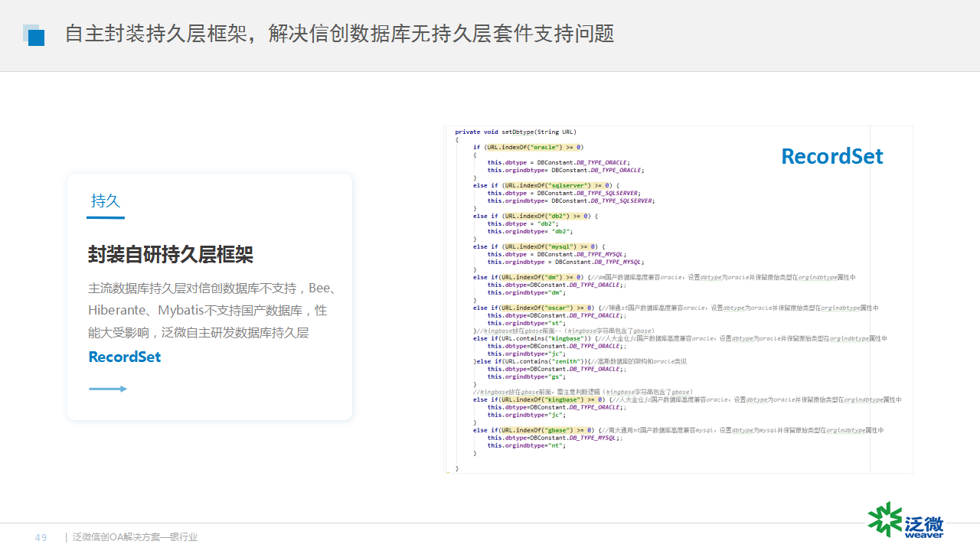
Task: Click the blue arrow under RecordSet
Action: (108, 389)
